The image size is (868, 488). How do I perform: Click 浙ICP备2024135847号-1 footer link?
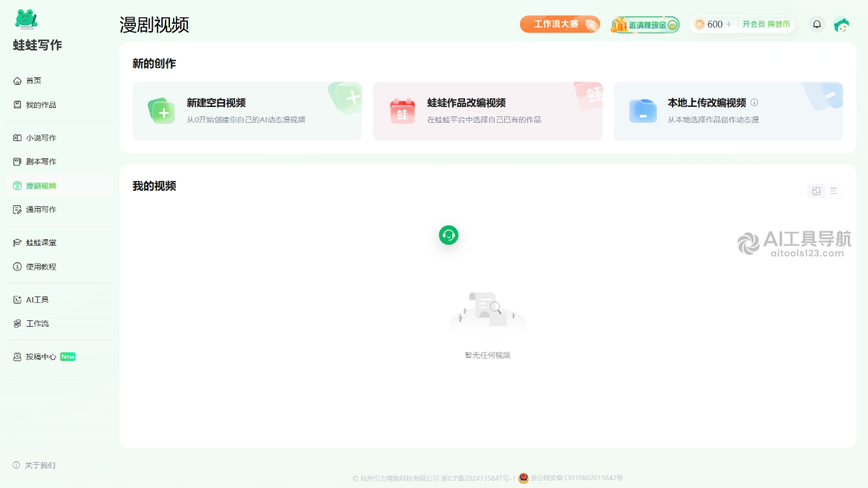(x=478, y=478)
